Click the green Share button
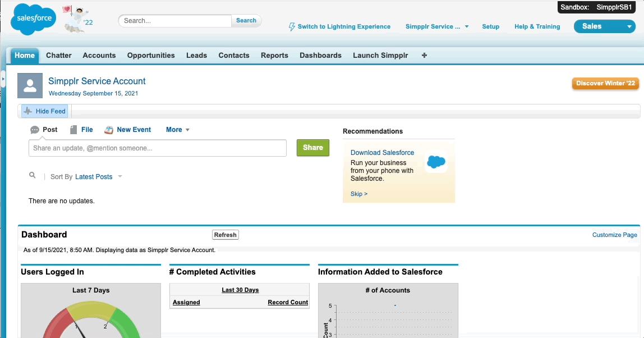 click(x=312, y=148)
